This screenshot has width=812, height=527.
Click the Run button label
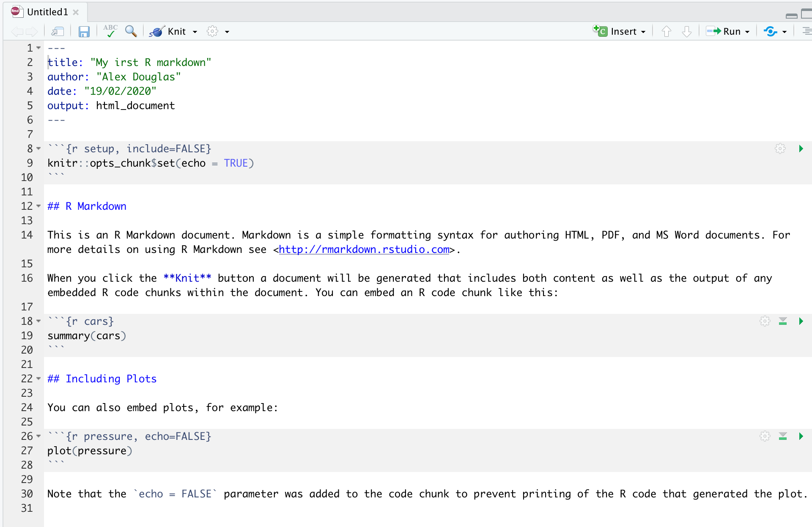pos(732,31)
